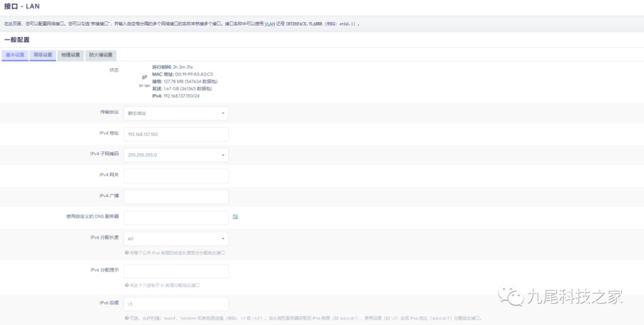
Task: Open the 物理设置 tab
Action: [70, 55]
